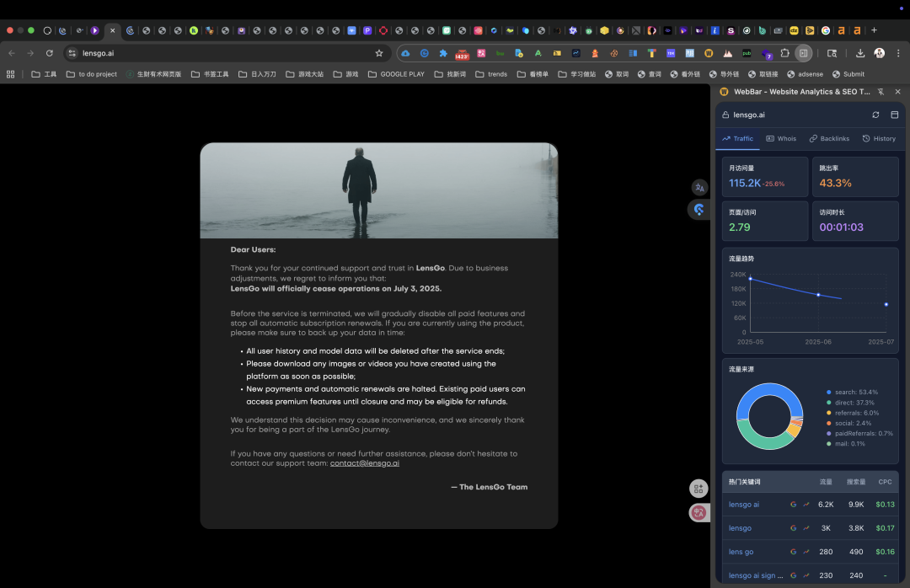The height and width of the screenshot is (588, 910).
Task: Open the Chrome profile avatar
Action: point(879,53)
